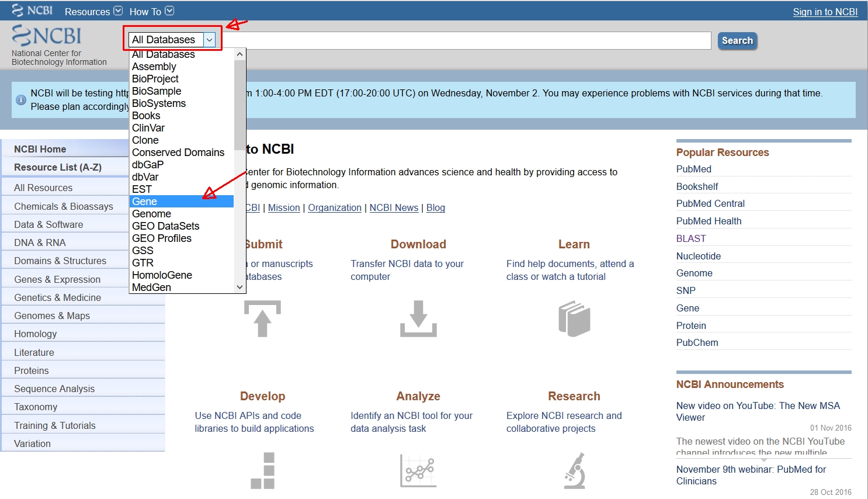Open Taxonomy in the sidebar
This screenshot has width=868, height=499.
(x=36, y=407)
